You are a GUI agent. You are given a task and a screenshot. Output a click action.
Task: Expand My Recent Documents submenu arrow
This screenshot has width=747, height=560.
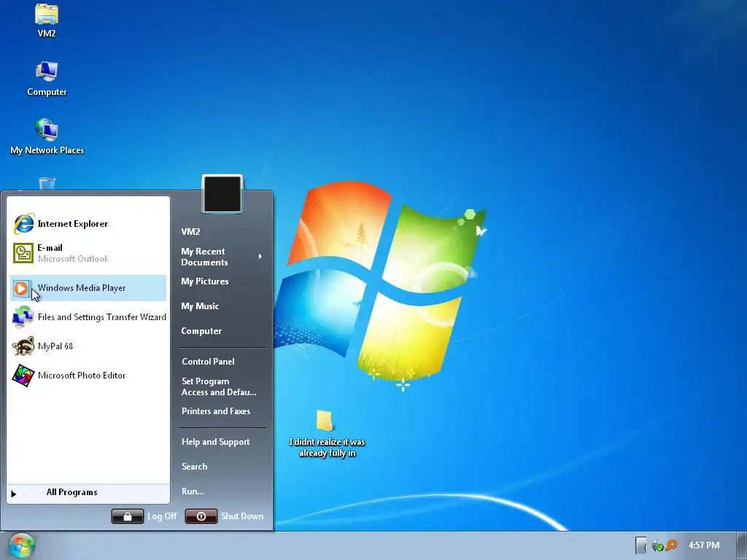point(260,257)
